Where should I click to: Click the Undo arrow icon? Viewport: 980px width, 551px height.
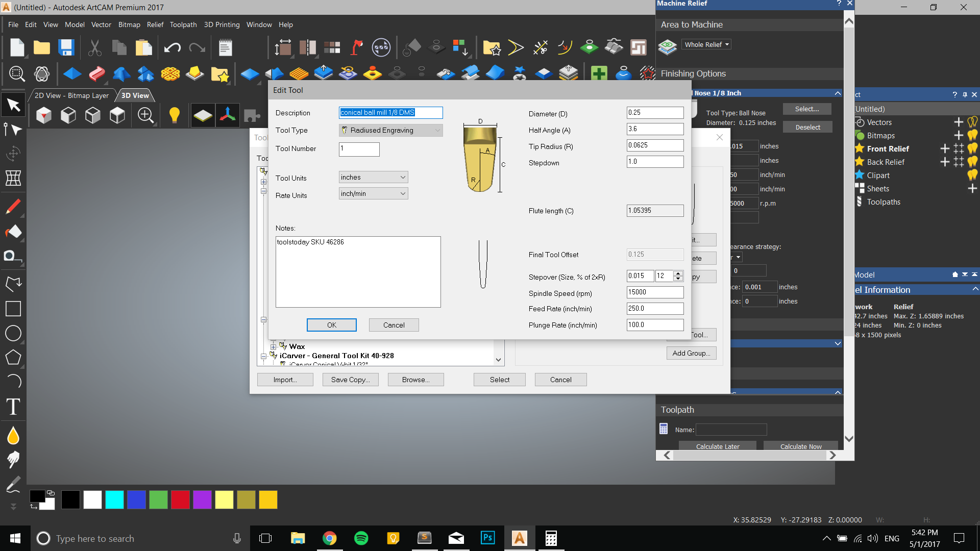173,48
